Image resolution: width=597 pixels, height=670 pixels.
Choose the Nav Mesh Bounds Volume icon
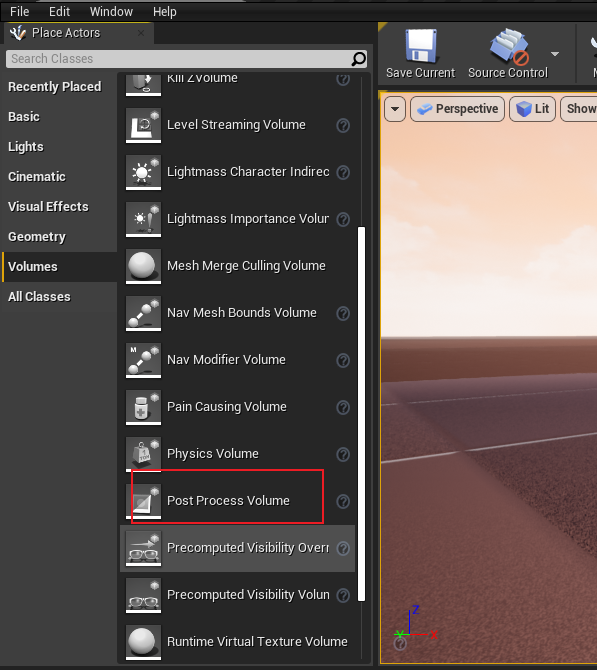[x=143, y=313]
